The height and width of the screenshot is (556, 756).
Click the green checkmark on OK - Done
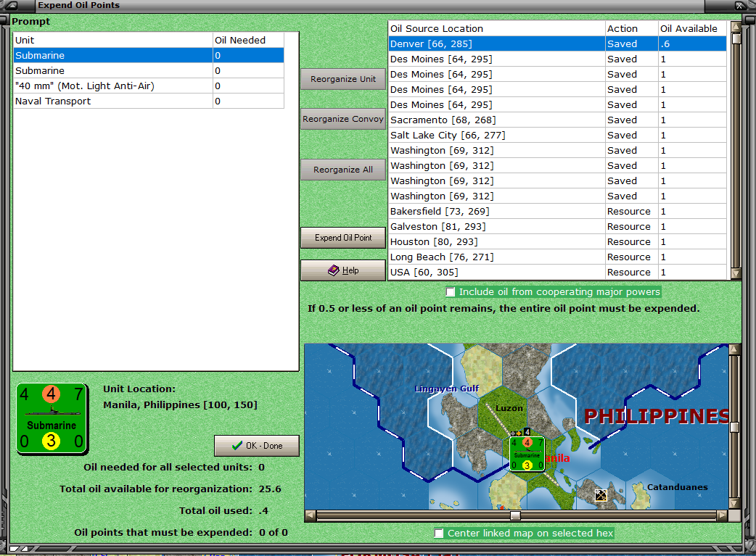(237, 445)
